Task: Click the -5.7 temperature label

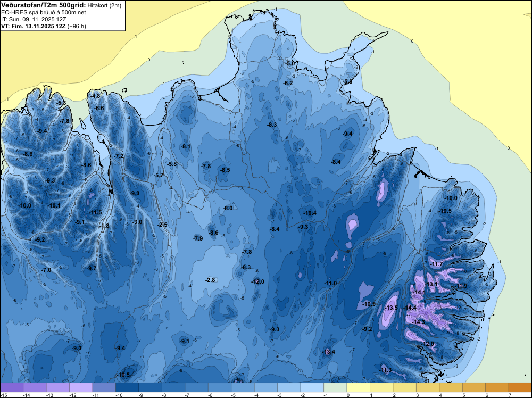Action: click(159, 175)
